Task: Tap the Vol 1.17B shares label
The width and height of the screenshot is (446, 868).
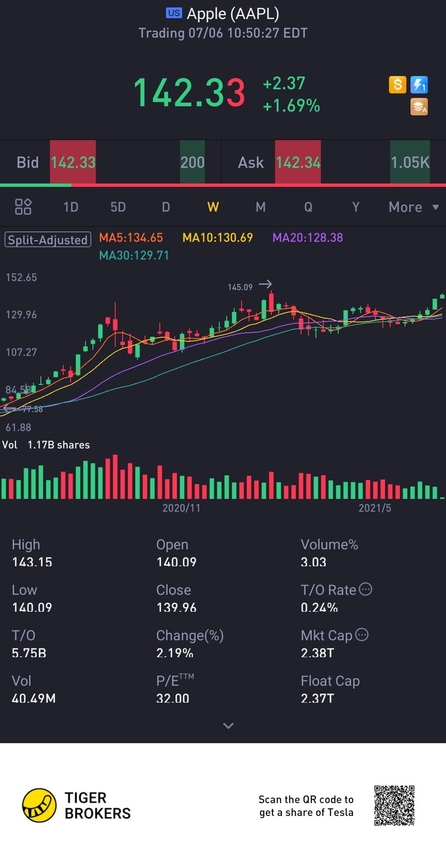Action: [46, 445]
